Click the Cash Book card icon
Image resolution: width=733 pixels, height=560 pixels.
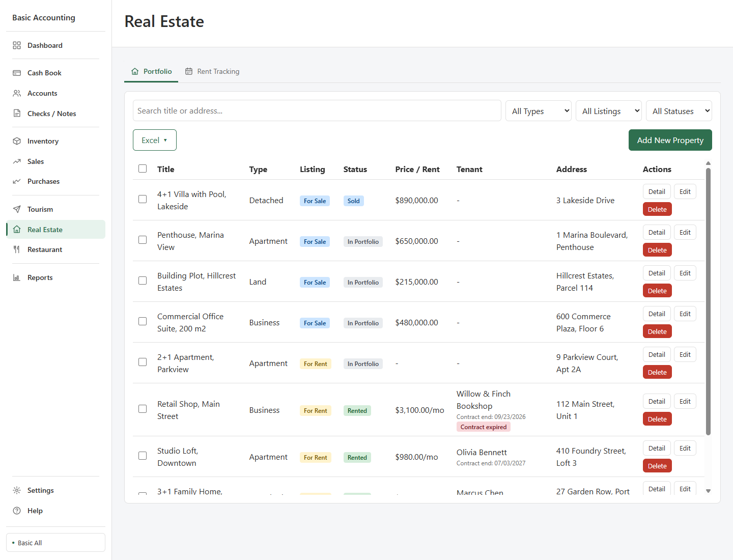coord(17,73)
